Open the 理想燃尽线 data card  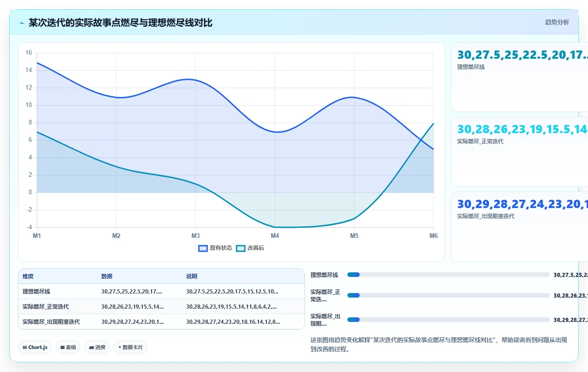pos(520,77)
